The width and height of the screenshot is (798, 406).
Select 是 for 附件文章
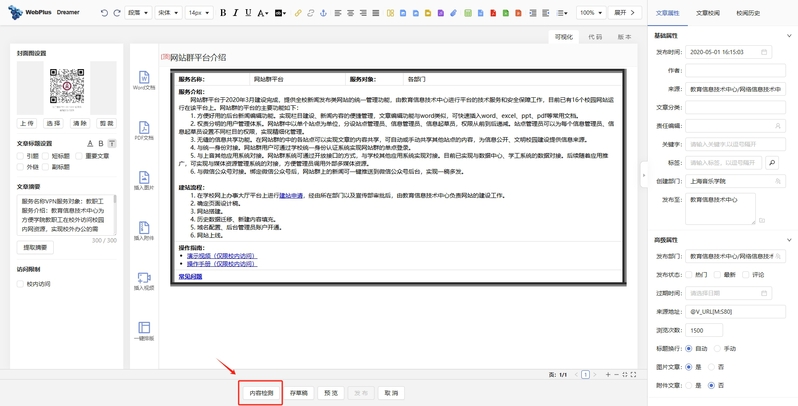tap(689, 386)
